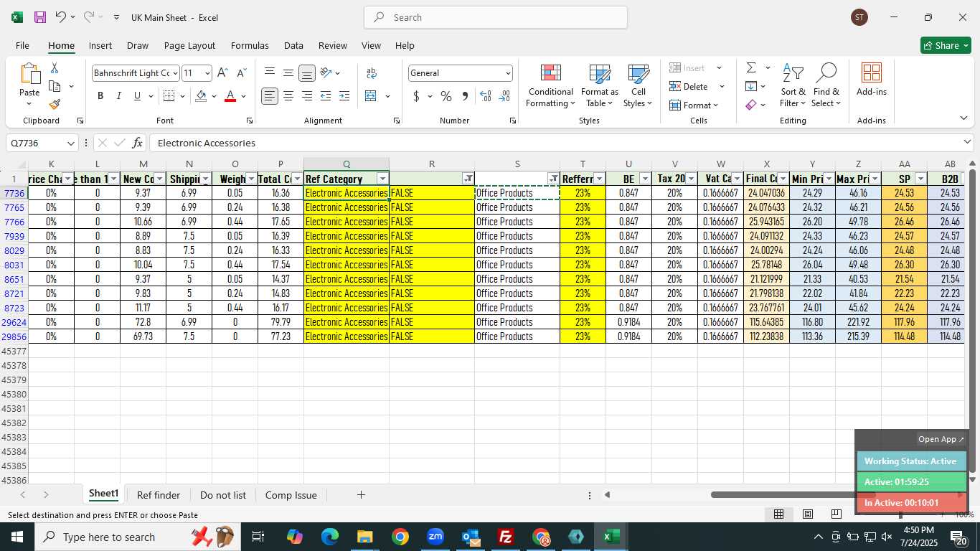The image size is (980, 551).
Task: Switch to Page Break Preview in status bar
Action: coord(836,514)
